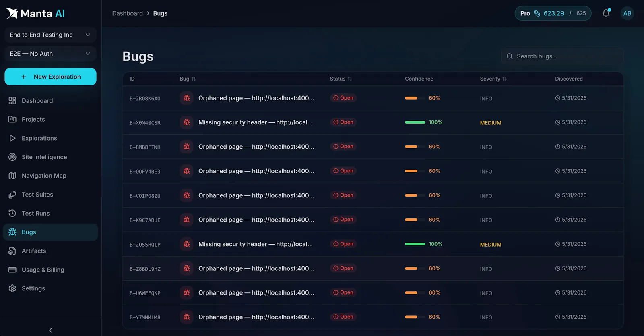
Task: Click the Pro plan credits badge
Action: [553, 13]
